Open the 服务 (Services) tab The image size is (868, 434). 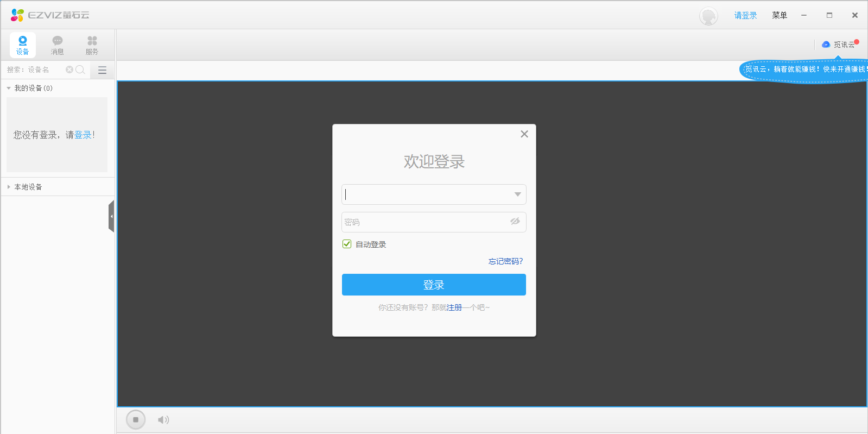coord(92,45)
